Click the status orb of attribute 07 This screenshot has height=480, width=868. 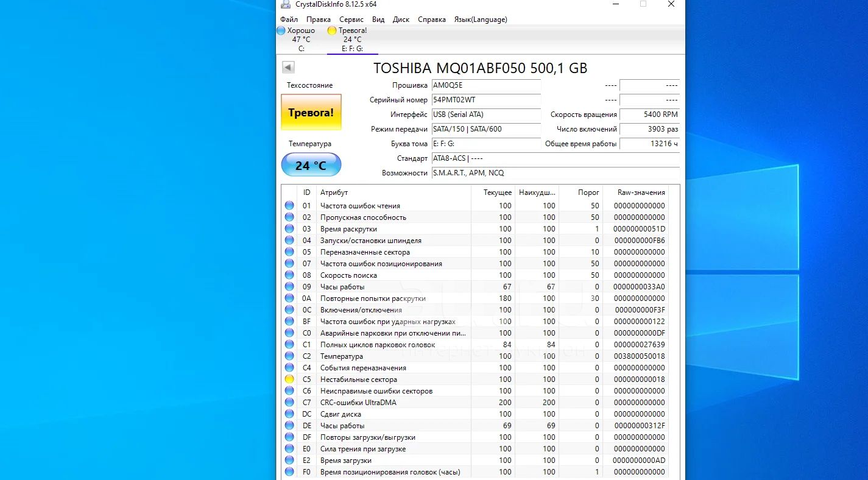pyautogui.click(x=289, y=263)
